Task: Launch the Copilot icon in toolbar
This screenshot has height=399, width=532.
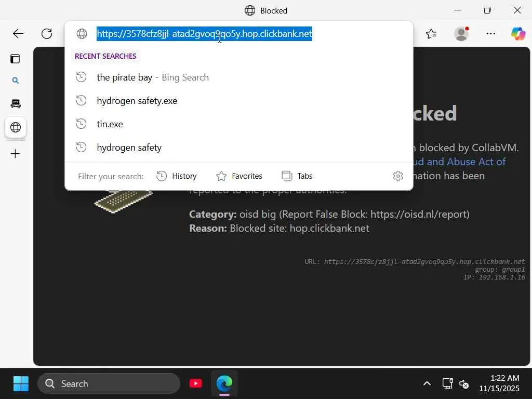Action: tap(518, 34)
